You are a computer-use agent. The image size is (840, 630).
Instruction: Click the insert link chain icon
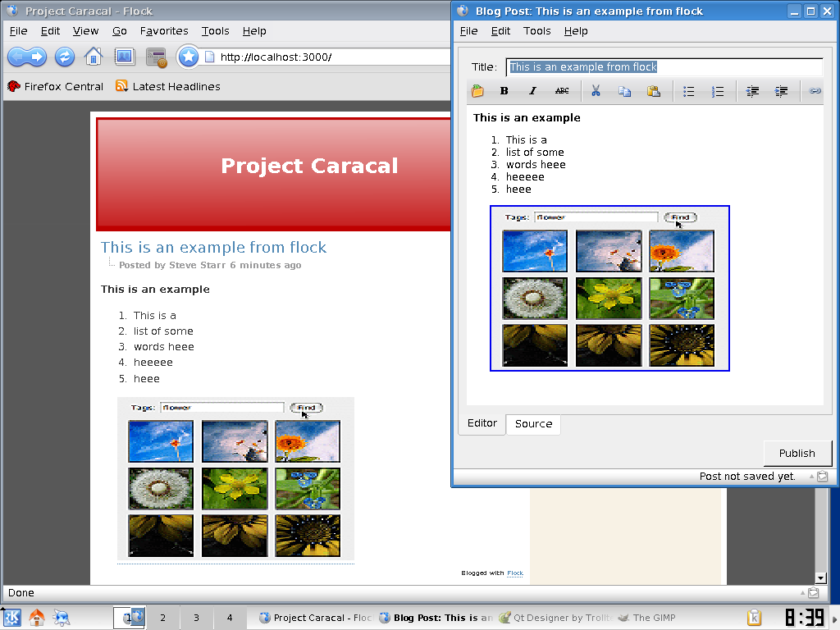point(815,91)
